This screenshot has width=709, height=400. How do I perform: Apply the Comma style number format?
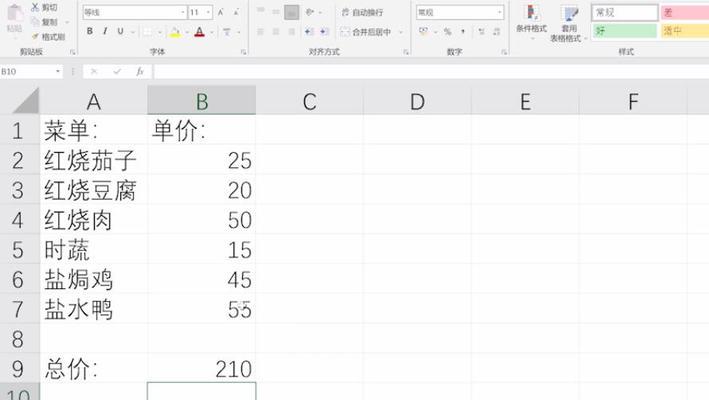click(463, 31)
